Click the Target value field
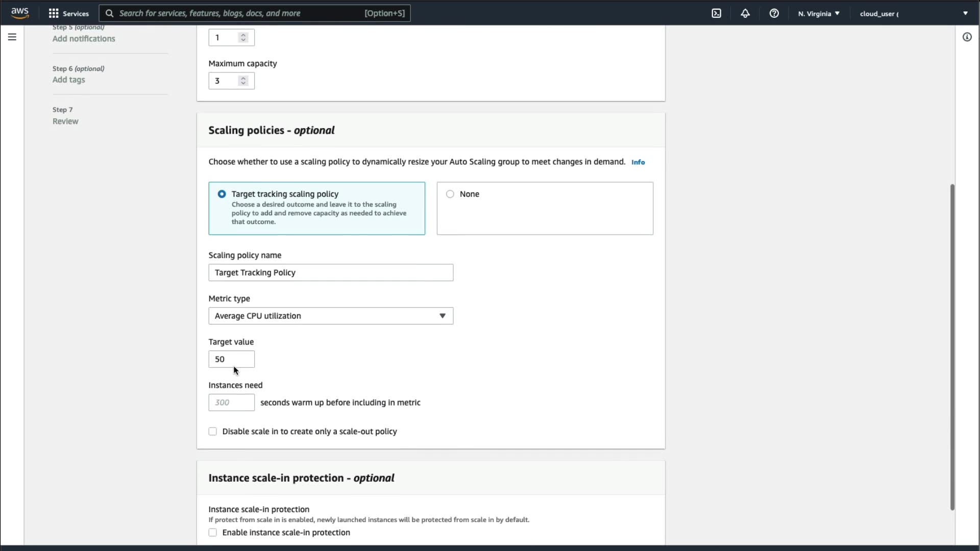980x551 pixels. coord(231,359)
